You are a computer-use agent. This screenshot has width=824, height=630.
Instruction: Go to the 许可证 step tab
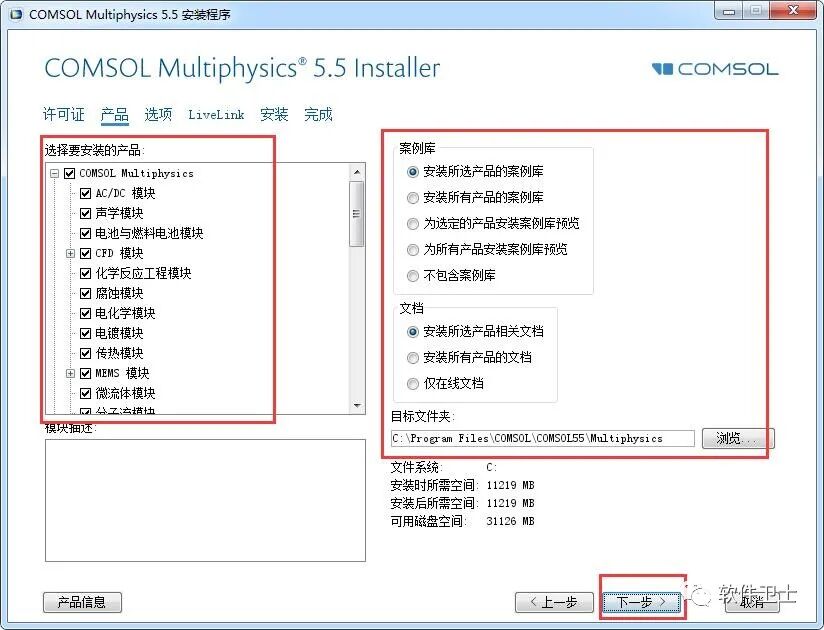(x=64, y=114)
